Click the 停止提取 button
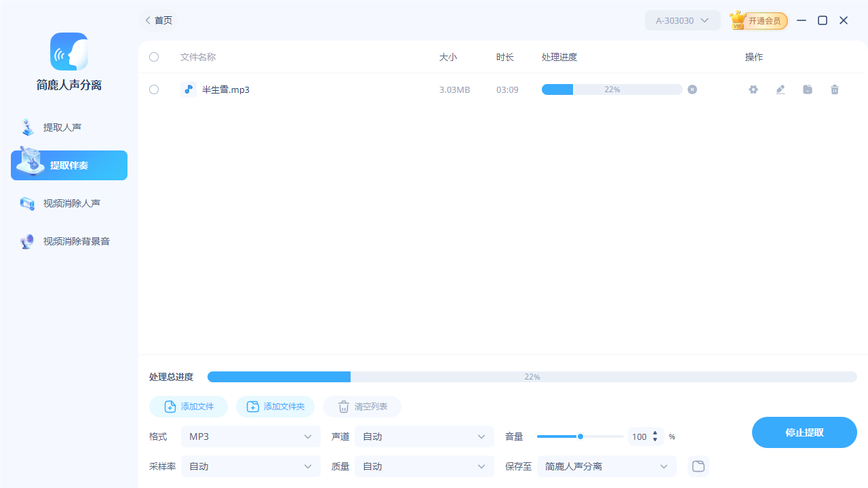Image resolution: width=868 pixels, height=488 pixels. point(804,432)
